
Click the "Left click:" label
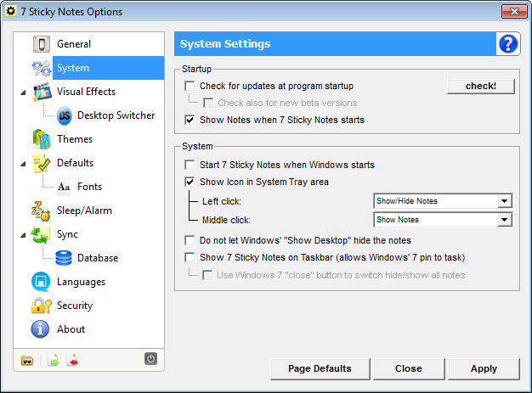coord(222,201)
